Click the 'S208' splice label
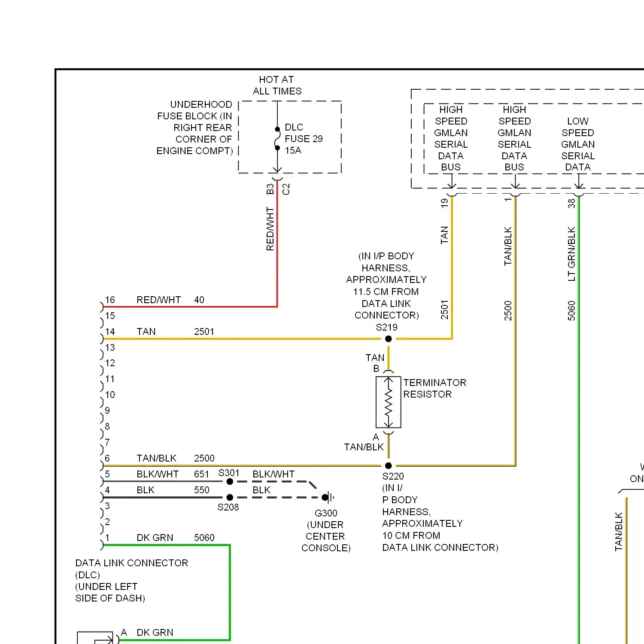644x644 pixels. tap(228, 507)
